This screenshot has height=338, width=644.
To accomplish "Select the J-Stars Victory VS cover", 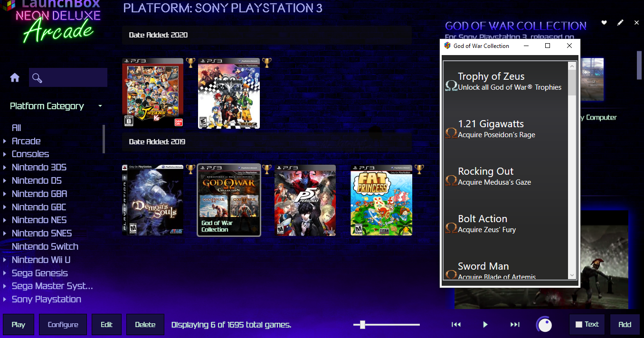I will pyautogui.click(x=152, y=93).
